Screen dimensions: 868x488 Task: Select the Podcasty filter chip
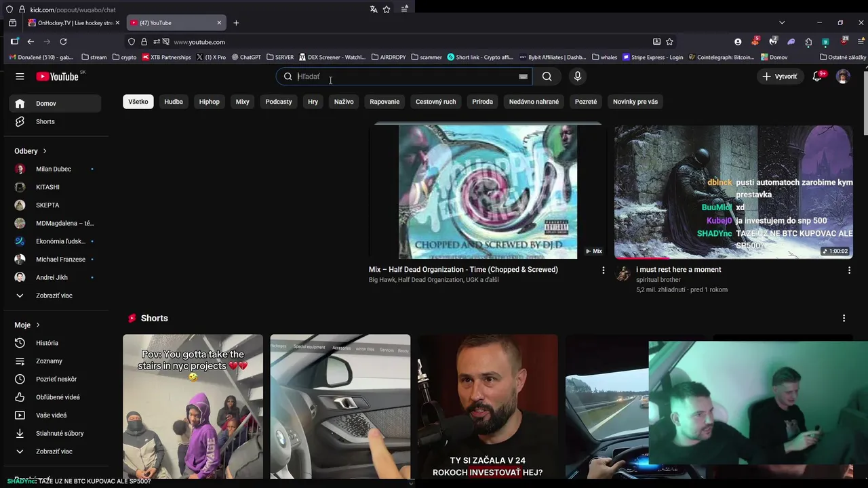coord(279,102)
